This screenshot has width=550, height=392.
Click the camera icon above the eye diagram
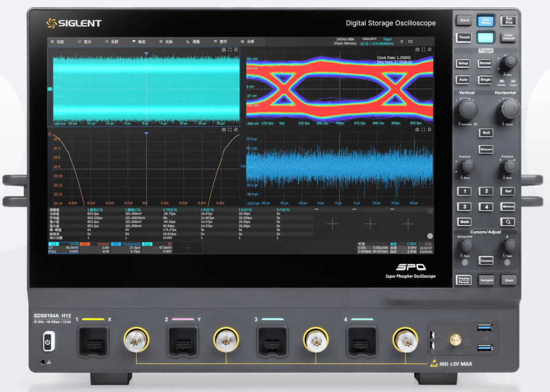[x=417, y=49]
